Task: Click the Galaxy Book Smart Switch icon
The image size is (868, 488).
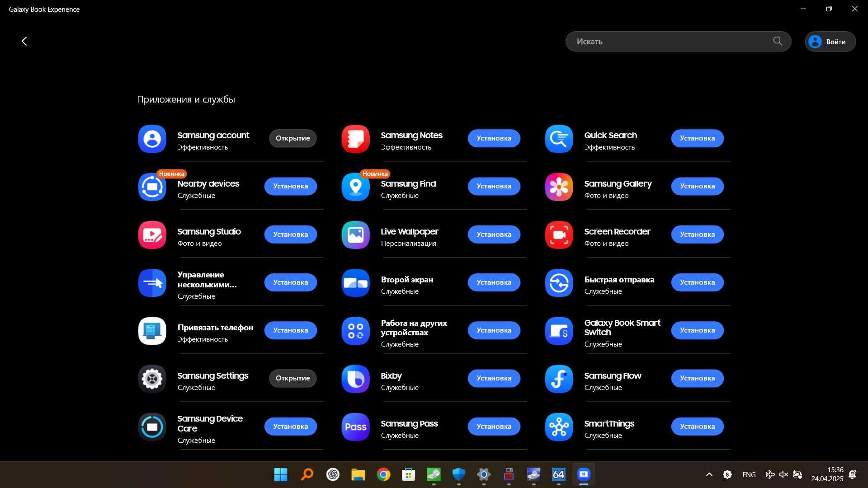Action: (559, 331)
